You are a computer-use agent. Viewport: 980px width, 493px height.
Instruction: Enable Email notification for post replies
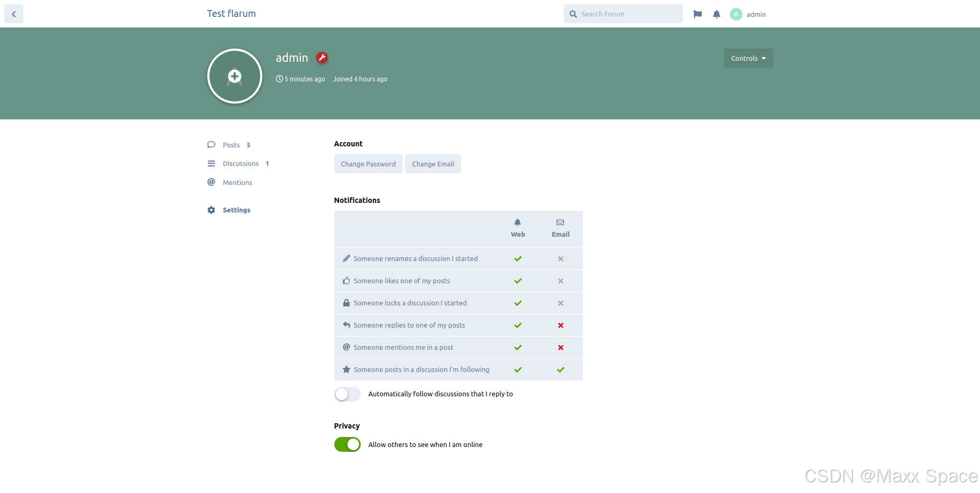[561, 325]
